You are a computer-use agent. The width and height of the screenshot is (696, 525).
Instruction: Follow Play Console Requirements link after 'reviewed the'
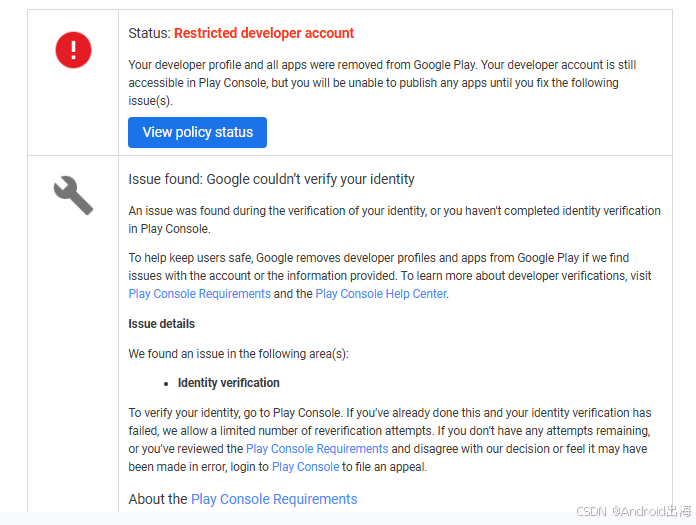(317, 449)
